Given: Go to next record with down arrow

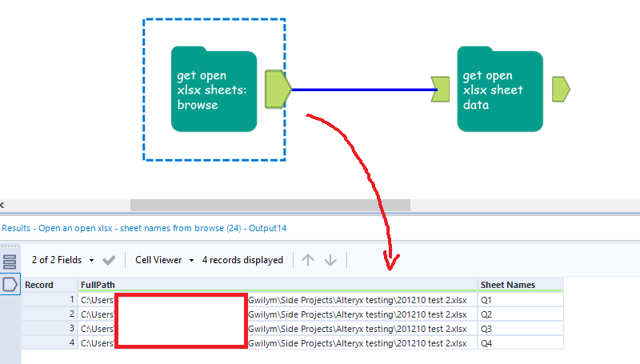Looking at the screenshot, I should [330, 260].
